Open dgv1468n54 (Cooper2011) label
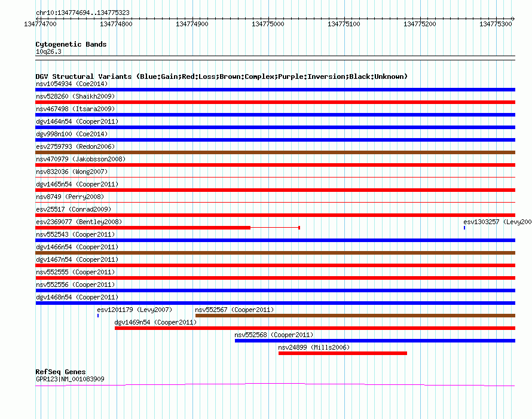 point(77,297)
